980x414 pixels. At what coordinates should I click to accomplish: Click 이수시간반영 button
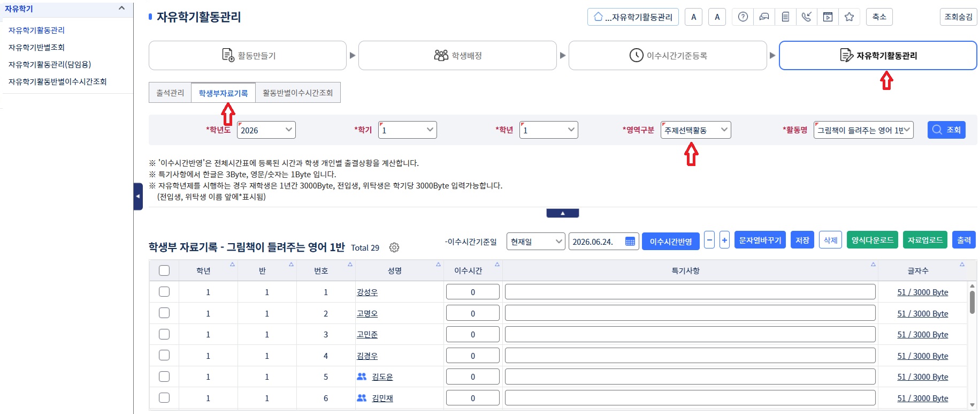[x=671, y=242]
